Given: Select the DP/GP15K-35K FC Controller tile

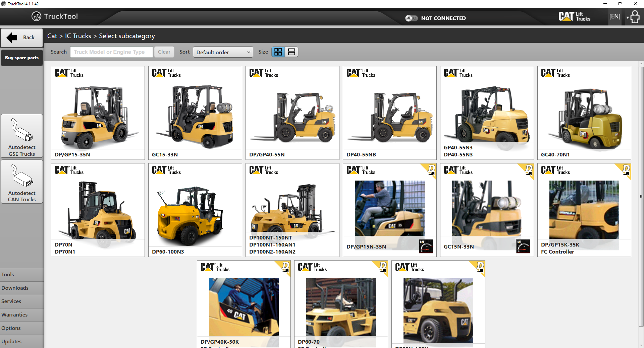Looking at the screenshot, I should coord(584,210).
